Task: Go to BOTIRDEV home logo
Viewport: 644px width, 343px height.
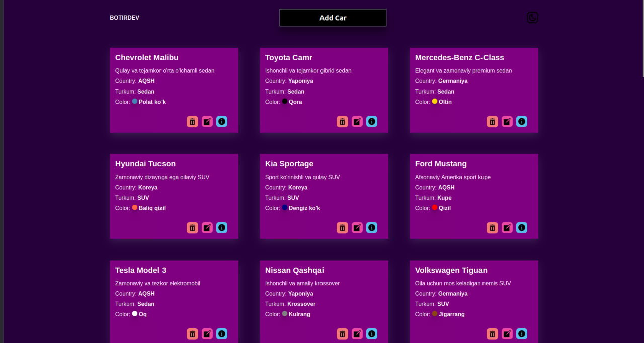Action: pyautogui.click(x=124, y=18)
